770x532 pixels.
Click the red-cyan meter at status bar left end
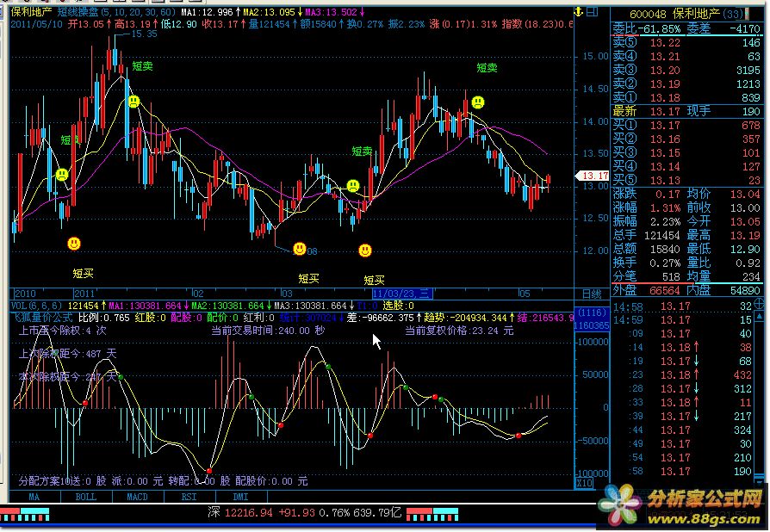tap(25, 514)
